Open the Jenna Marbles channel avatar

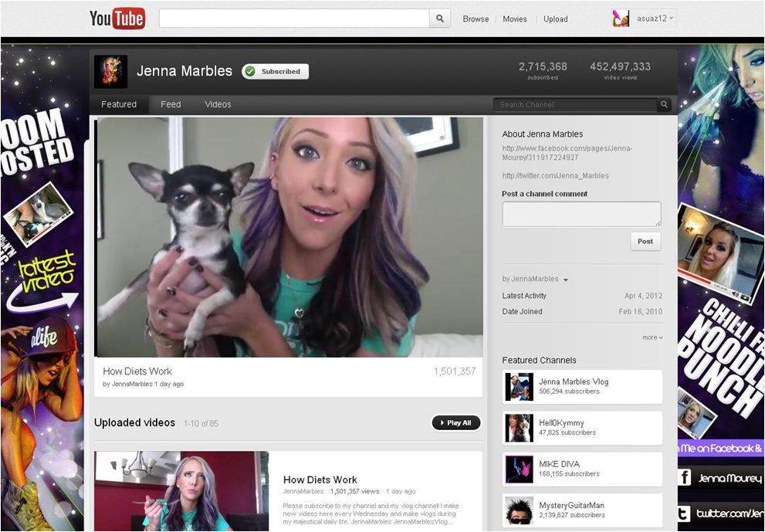click(110, 72)
